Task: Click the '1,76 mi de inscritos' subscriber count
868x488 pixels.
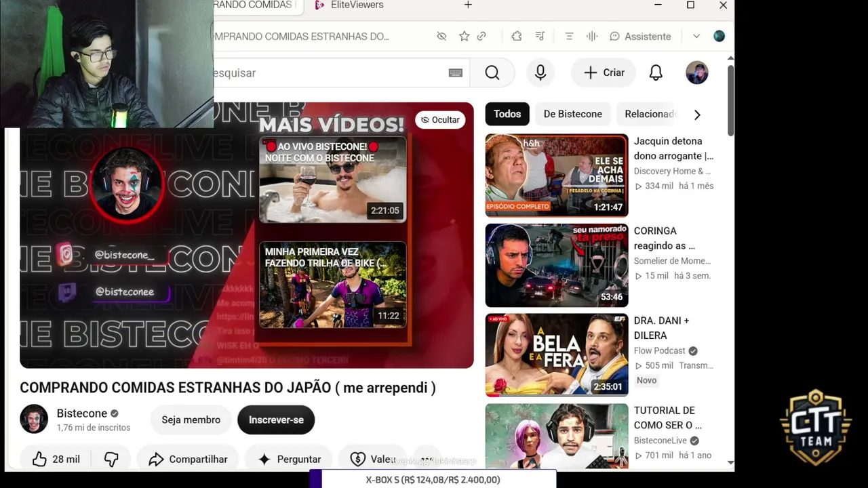Action: [94, 428]
